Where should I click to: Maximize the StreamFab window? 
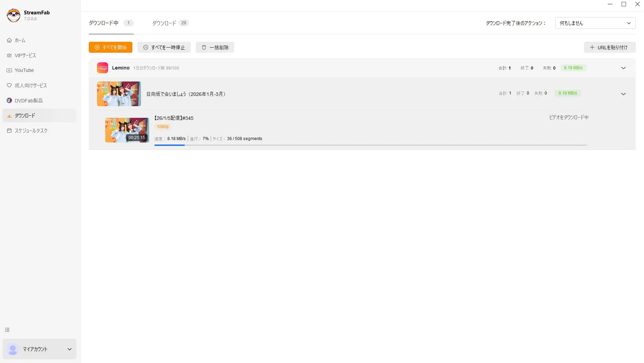tap(624, 4)
